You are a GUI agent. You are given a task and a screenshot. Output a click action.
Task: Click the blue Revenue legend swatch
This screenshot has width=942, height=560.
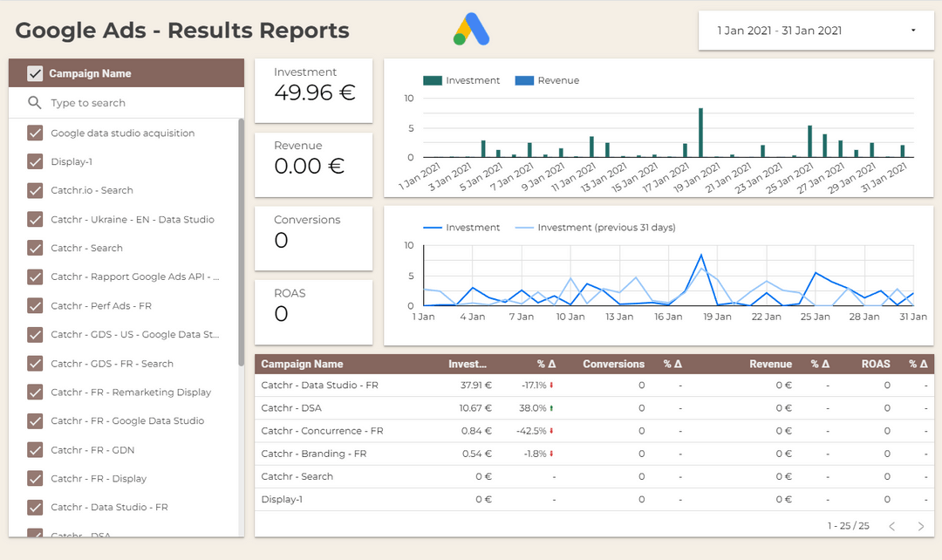(x=524, y=79)
